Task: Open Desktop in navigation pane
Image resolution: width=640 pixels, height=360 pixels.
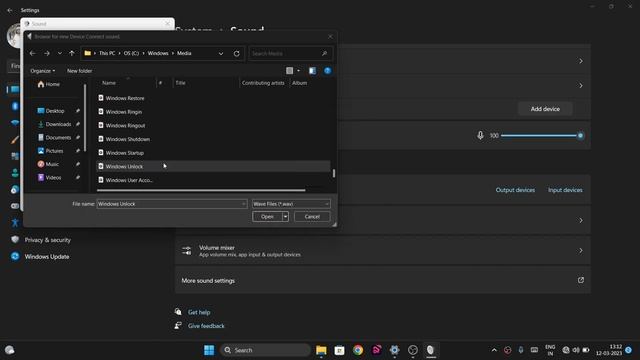Action: tap(51, 111)
